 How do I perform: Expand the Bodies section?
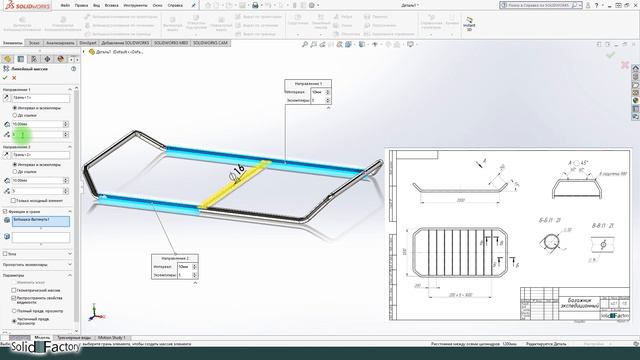pyautogui.click(x=70, y=254)
